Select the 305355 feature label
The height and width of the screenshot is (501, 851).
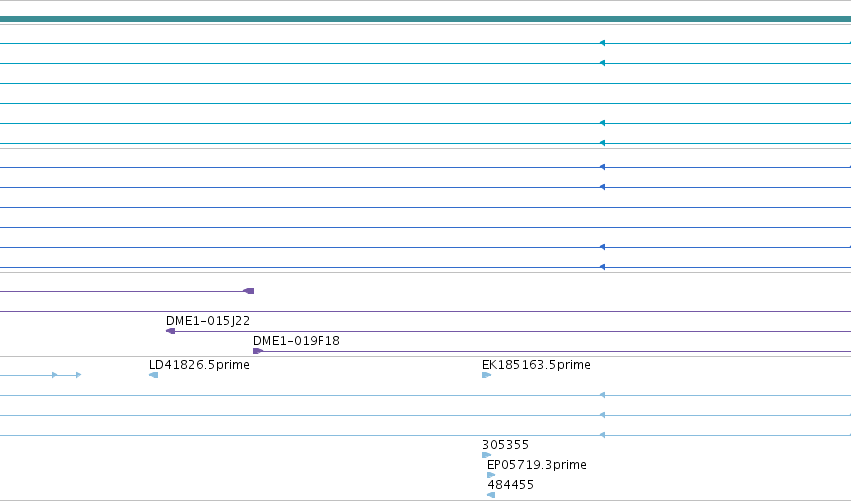505,445
